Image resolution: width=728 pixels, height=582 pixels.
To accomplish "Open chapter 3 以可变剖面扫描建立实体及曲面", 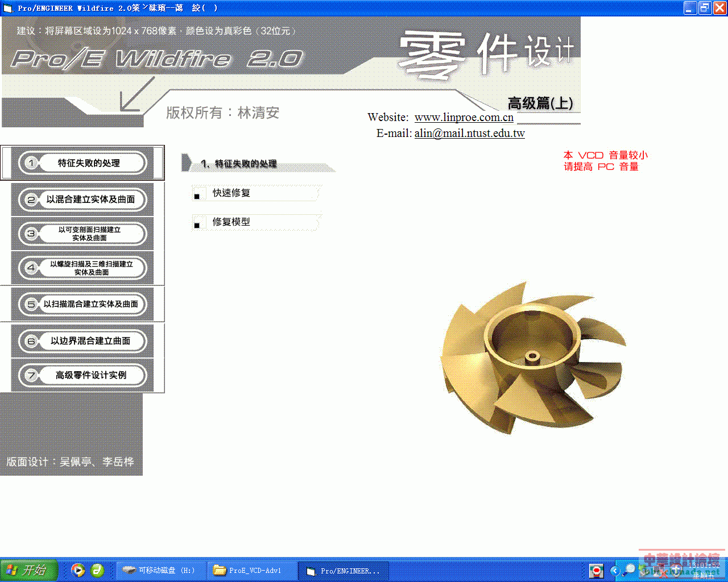I will click(82, 234).
